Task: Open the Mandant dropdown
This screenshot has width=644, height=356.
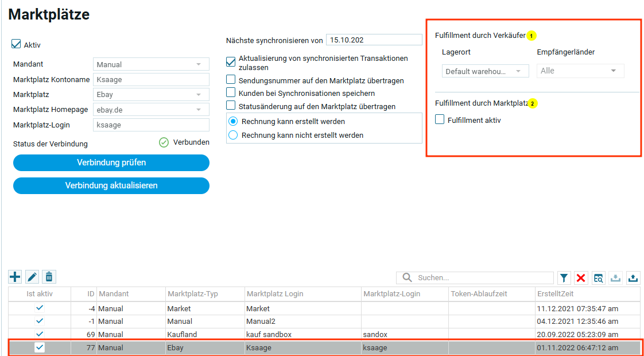Action: click(x=151, y=64)
